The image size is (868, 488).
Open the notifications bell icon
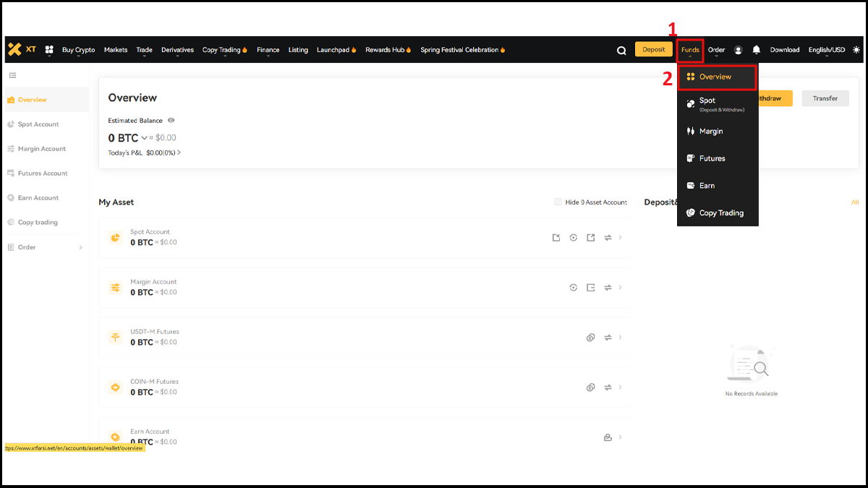[756, 50]
